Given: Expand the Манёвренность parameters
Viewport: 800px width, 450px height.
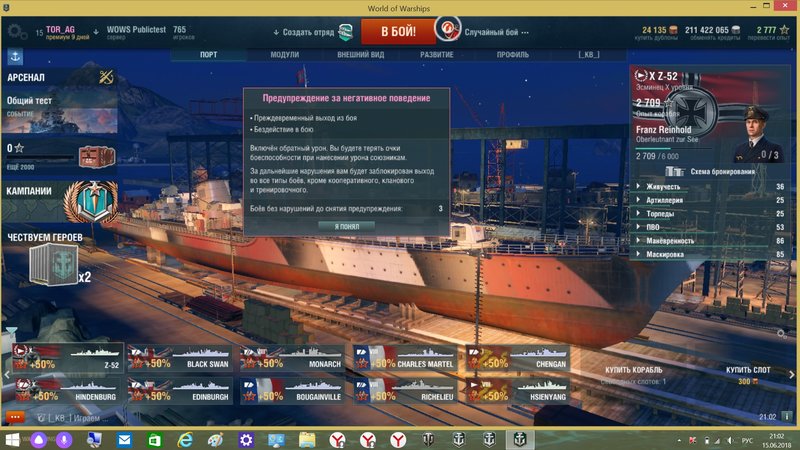Looking at the screenshot, I should (710, 241).
